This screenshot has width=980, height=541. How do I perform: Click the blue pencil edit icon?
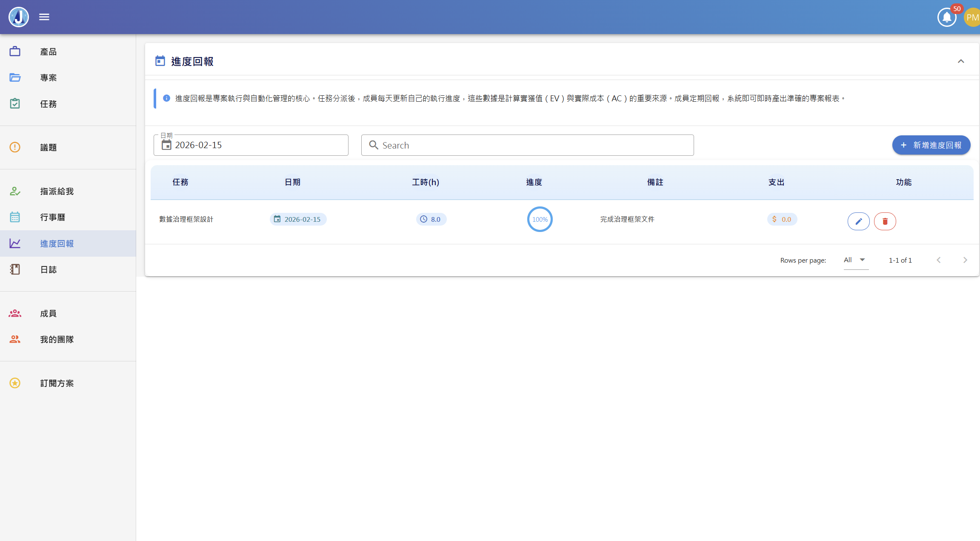(x=858, y=221)
